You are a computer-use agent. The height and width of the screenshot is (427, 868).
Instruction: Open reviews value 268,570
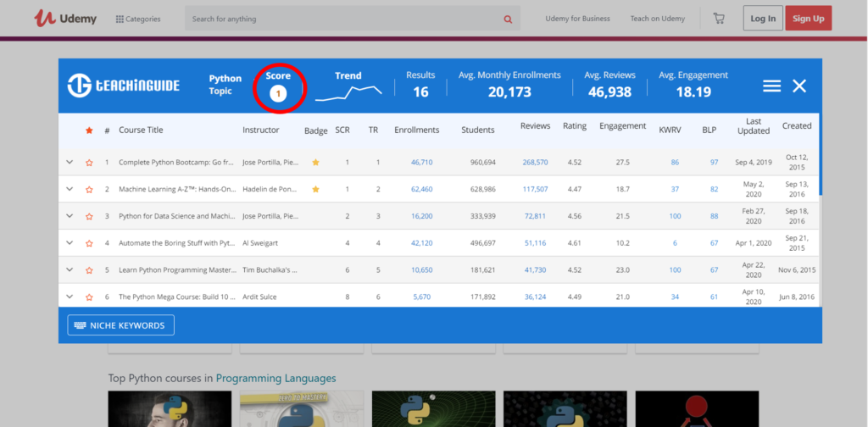(536, 163)
